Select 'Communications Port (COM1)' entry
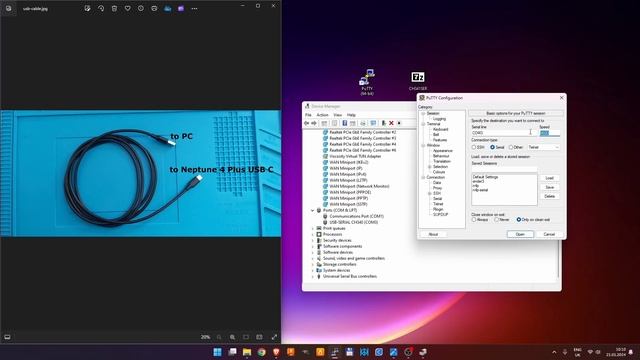Viewport: 640px width, 360px height. point(356,216)
